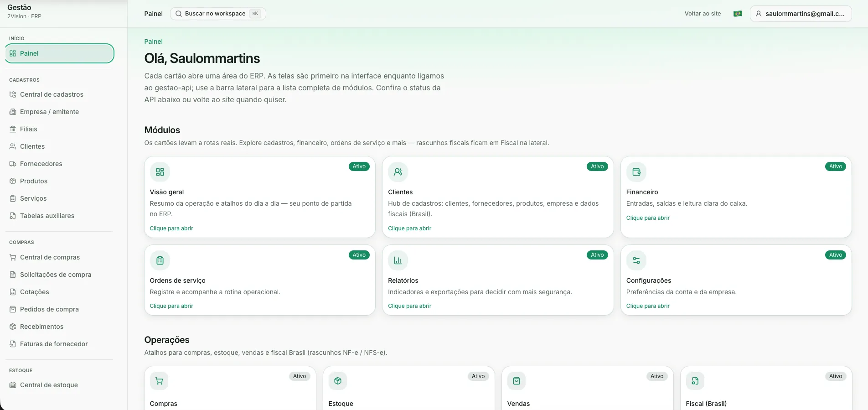Click the Ativo badge on Visão geral card
Image resolution: width=868 pixels, height=410 pixels.
[x=359, y=166]
